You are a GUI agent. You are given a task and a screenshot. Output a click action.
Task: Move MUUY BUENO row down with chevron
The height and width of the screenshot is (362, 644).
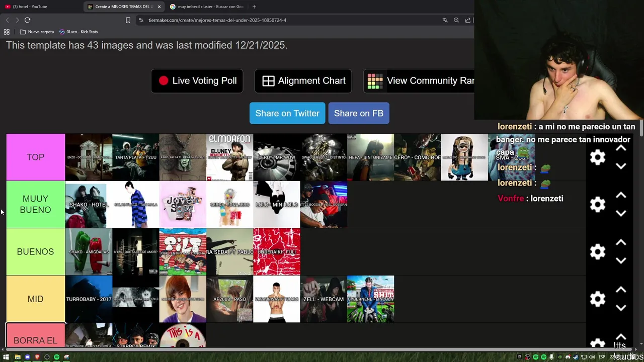point(621,214)
